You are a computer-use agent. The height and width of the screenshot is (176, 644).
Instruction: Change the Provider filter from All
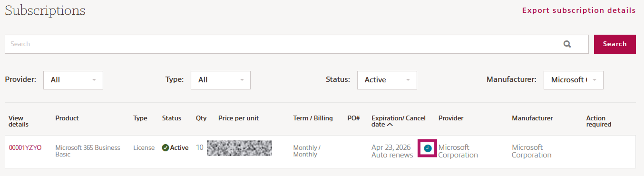point(73,80)
